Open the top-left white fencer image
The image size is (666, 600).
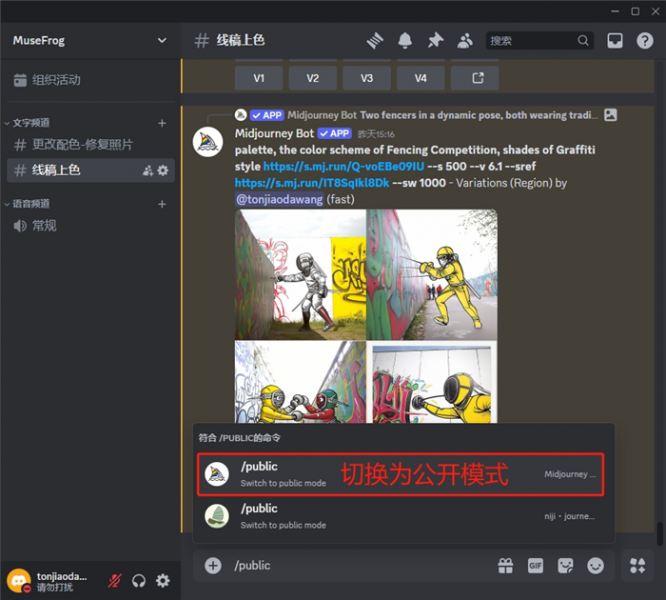(300, 275)
